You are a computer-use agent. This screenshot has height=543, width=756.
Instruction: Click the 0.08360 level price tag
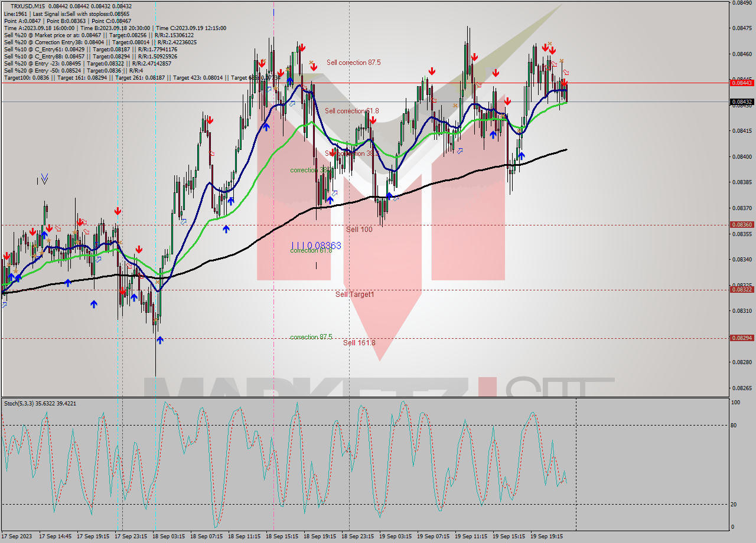(742, 225)
